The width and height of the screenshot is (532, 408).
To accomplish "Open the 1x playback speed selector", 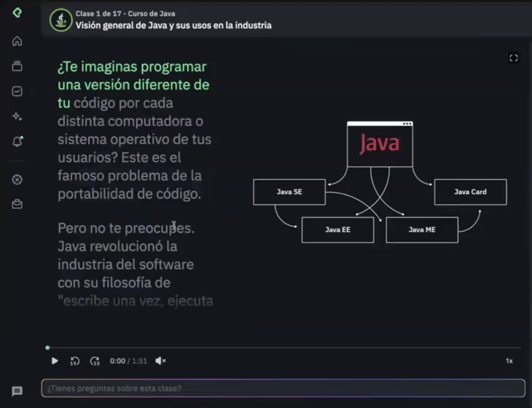I will pyautogui.click(x=510, y=361).
